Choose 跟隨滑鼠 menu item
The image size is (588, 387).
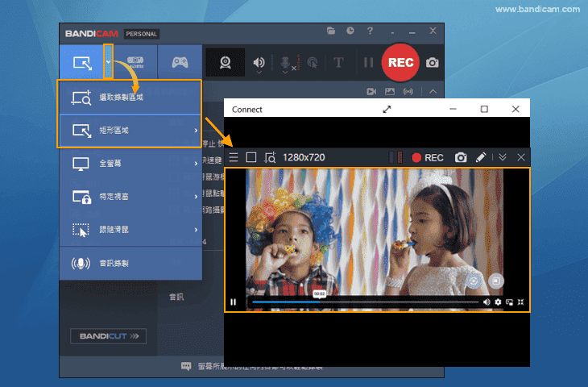click(x=130, y=230)
